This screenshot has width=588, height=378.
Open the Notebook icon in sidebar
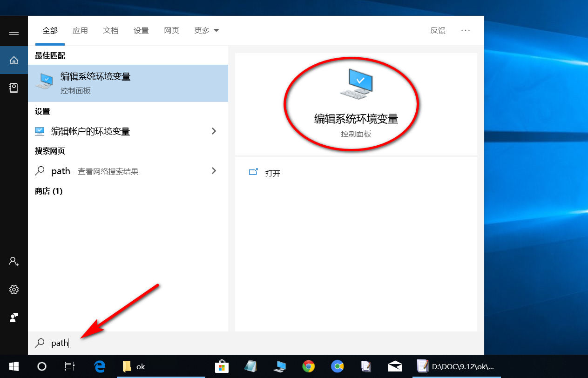tap(14, 88)
